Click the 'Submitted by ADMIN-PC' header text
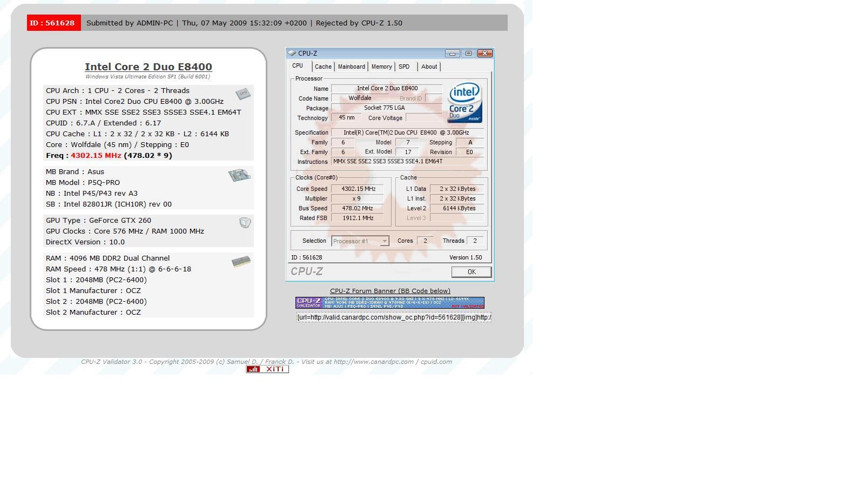The height and width of the screenshot is (485, 868). click(x=130, y=23)
